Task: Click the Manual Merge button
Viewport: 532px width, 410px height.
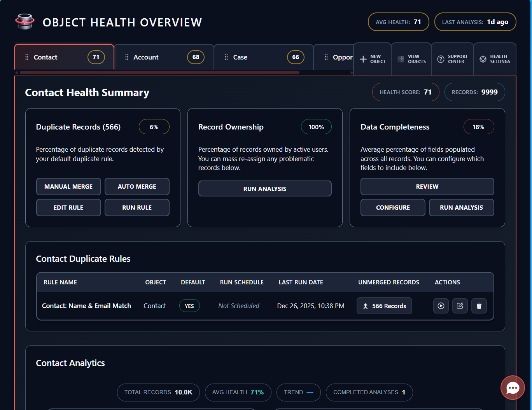Action: tap(68, 187)
